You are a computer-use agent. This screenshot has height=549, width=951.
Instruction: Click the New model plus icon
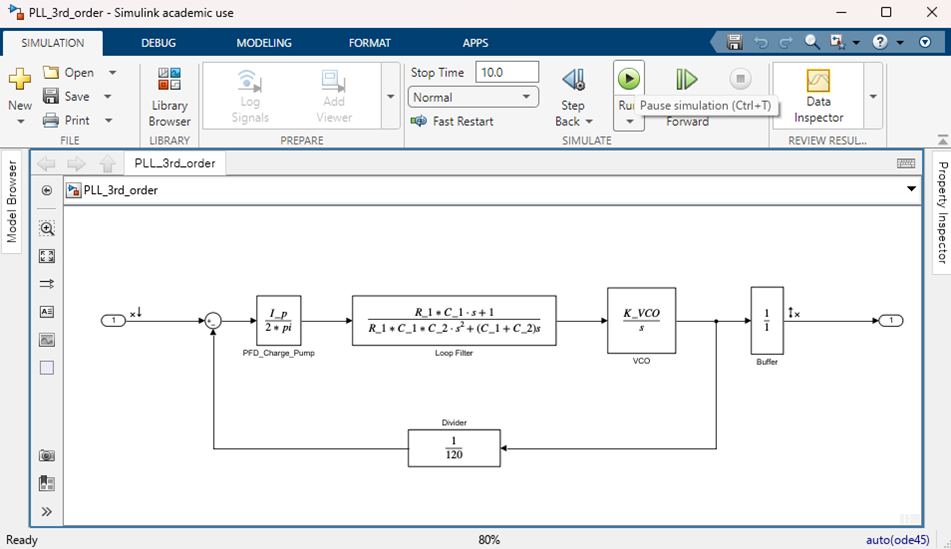19,79
